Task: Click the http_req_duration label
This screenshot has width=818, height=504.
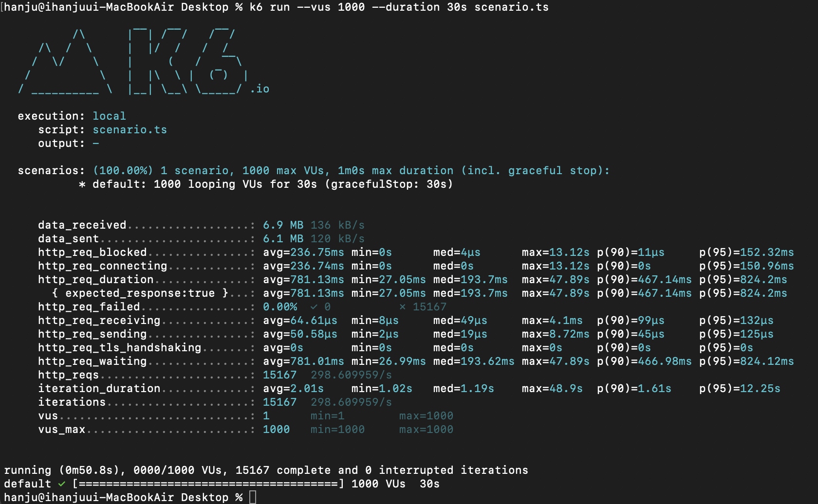Action: (x=96, y=279)
